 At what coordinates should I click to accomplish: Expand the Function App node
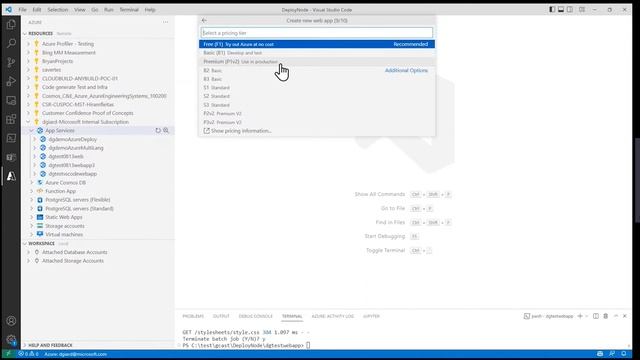tap(32, 191)
